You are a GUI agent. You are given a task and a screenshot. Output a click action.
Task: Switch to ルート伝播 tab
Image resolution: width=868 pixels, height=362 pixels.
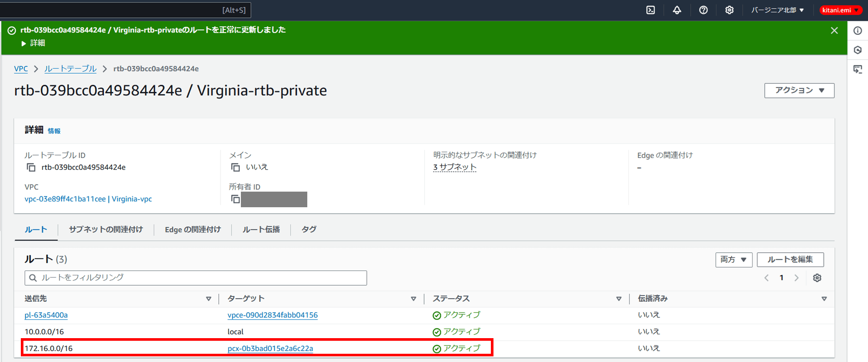(x=261, y=229)
